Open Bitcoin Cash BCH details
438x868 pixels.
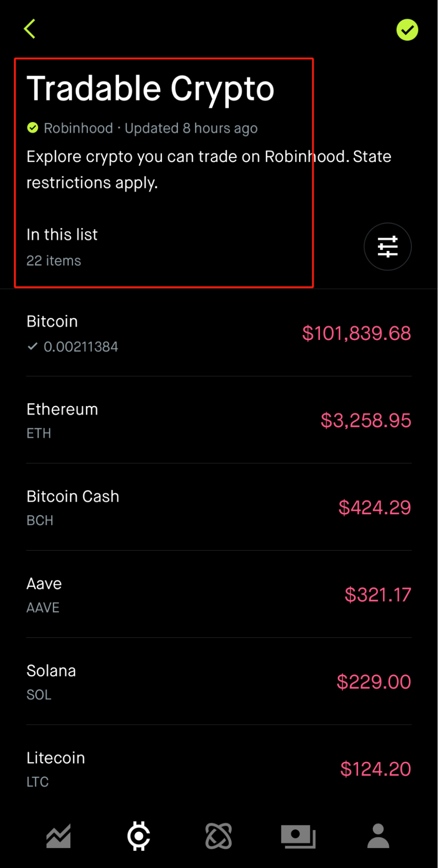tap(219, 508)
